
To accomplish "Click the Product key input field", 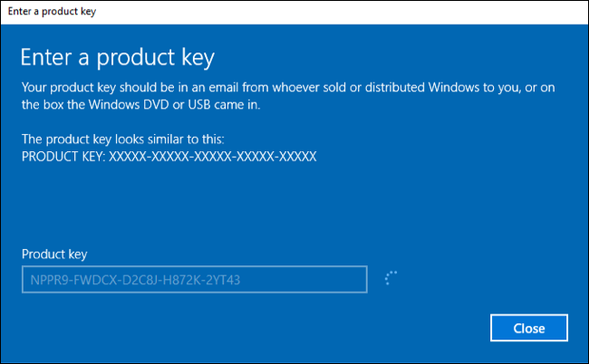I will pos(195,280).
